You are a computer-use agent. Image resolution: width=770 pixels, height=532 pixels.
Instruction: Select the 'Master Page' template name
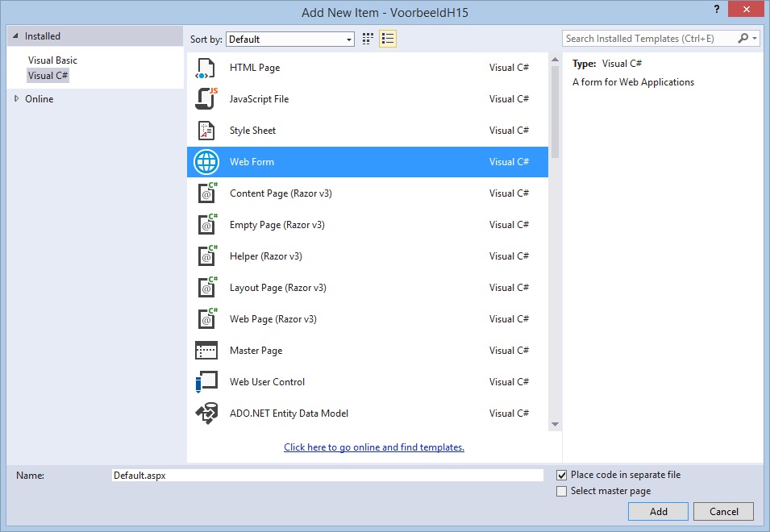(x=256, y=351)
